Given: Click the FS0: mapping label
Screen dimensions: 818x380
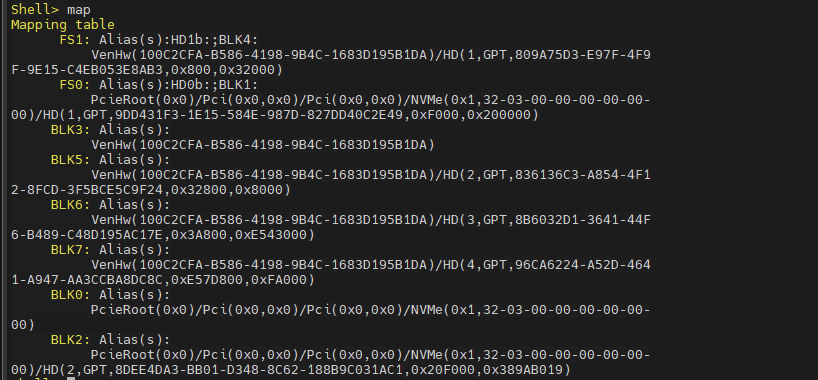Looking at the screenshot, I should pos(75,85).
